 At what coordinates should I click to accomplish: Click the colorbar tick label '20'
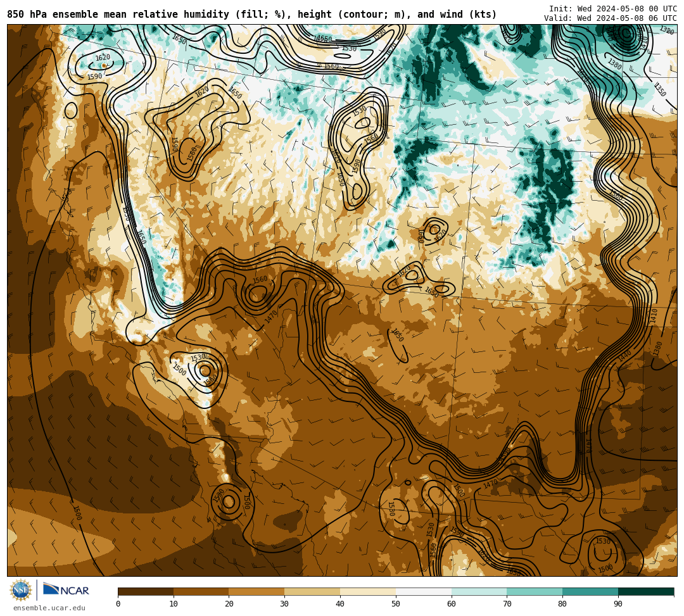229,604
